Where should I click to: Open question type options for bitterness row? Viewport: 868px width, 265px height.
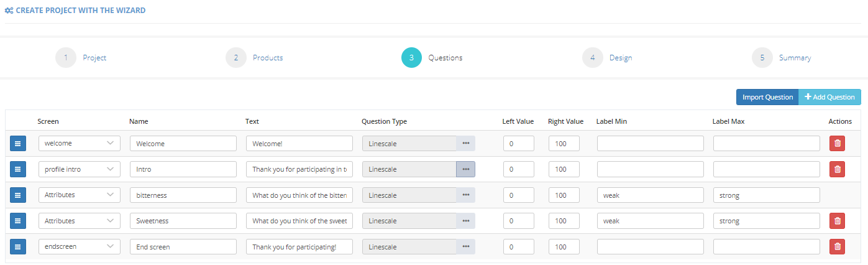[465, 195]
